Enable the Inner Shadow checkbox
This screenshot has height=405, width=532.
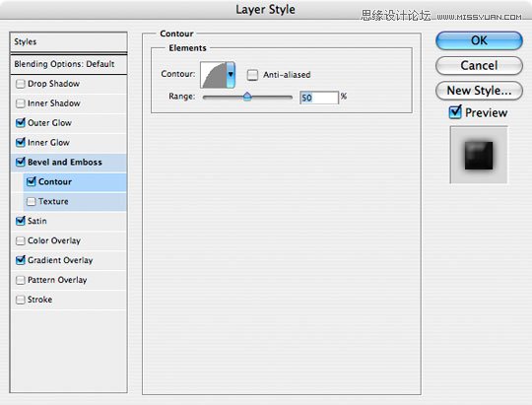[21, 103]
